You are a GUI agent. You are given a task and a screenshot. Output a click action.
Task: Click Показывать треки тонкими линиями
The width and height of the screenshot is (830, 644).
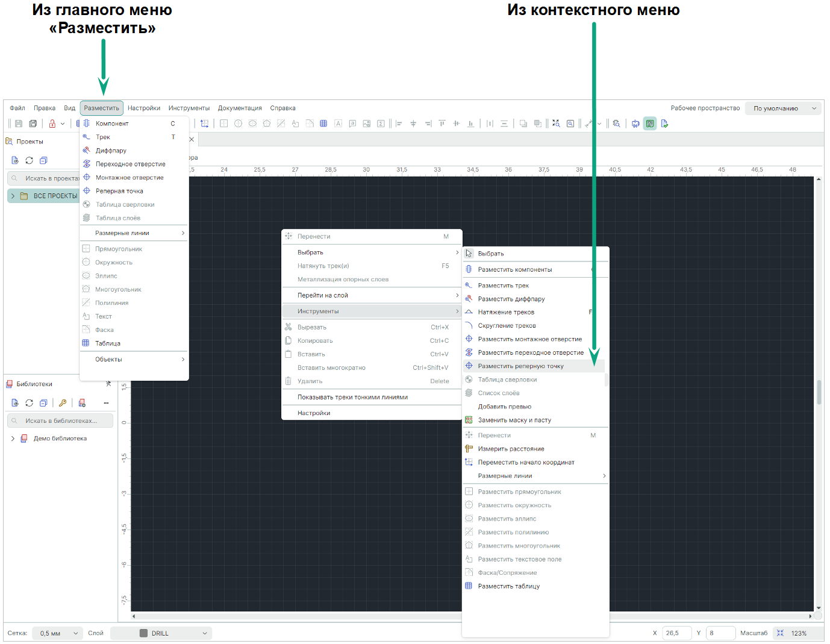tap(372, 397)
